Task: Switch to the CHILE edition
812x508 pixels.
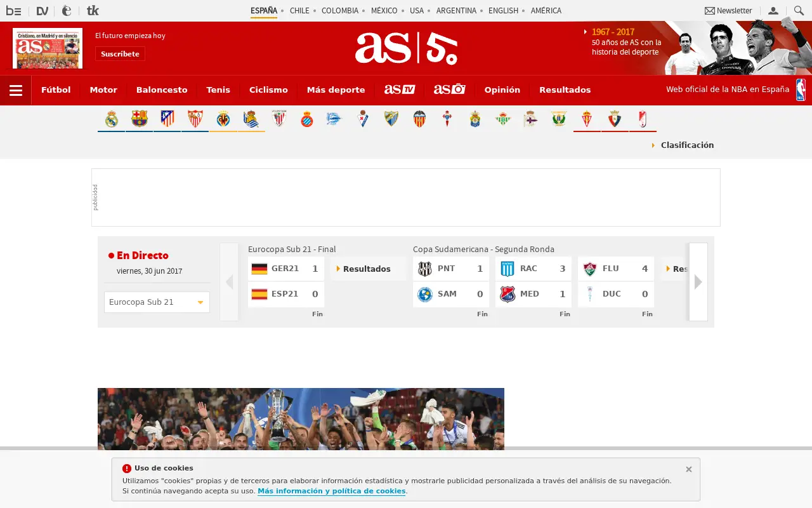Action: click(299, 11)
